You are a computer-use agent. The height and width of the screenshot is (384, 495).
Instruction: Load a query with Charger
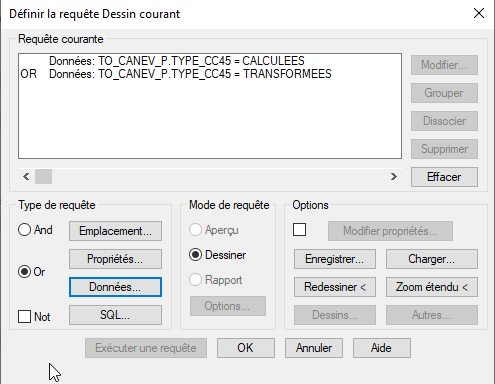[x=432, y=259]
